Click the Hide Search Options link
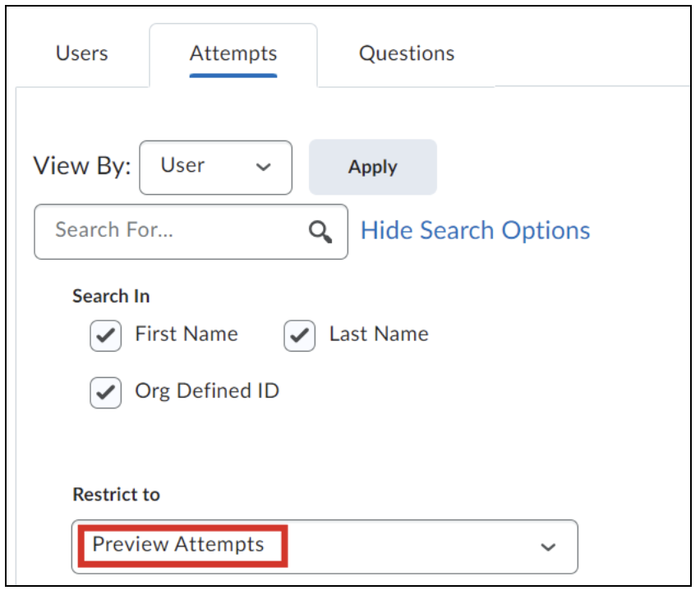This screenshot has width=700, height=595. coord(476,231)
